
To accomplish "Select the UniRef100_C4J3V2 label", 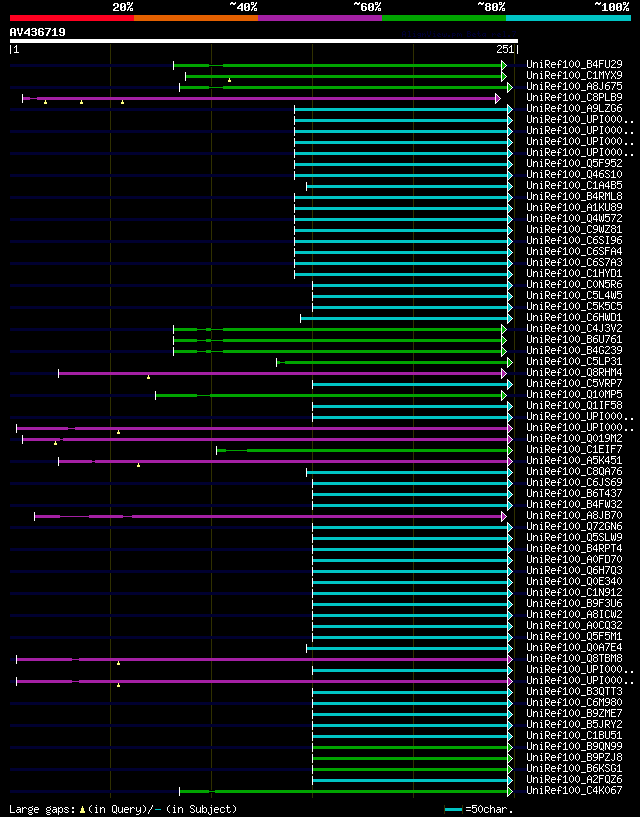I will [574, 328].
